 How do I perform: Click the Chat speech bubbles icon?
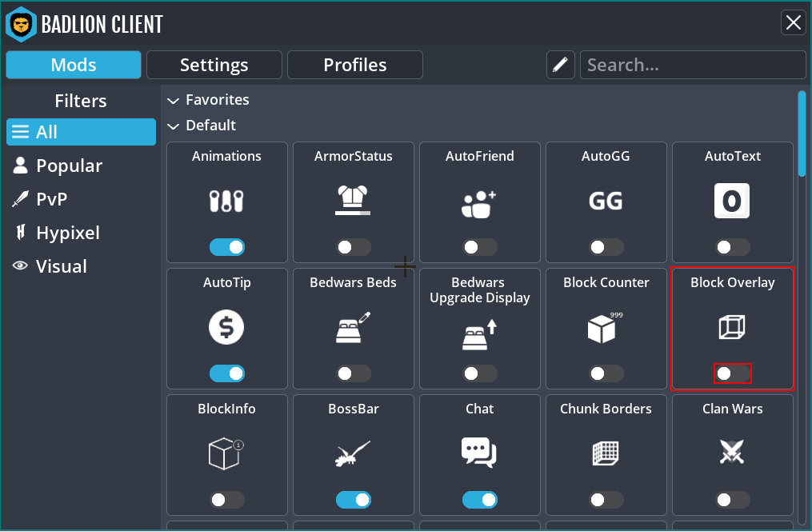click(479, 453)
